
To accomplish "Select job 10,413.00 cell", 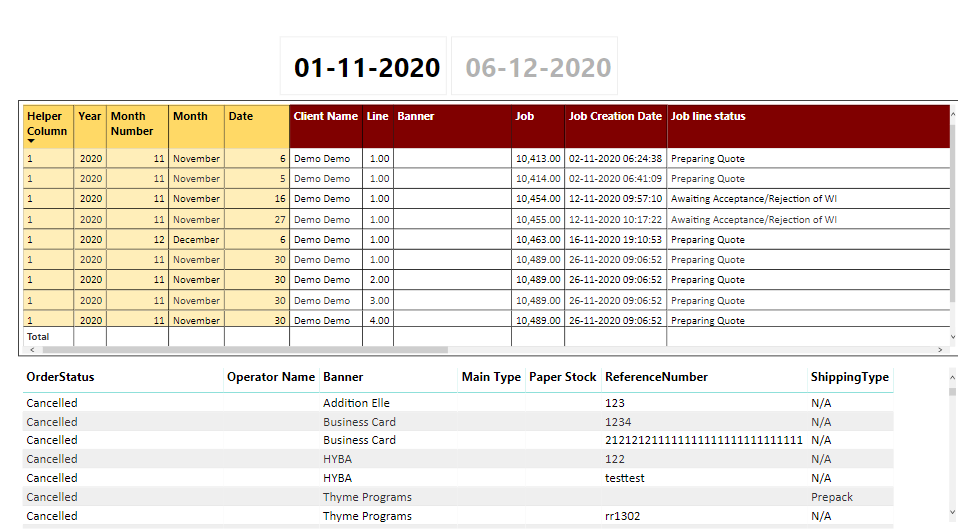I will click(538, 158).
